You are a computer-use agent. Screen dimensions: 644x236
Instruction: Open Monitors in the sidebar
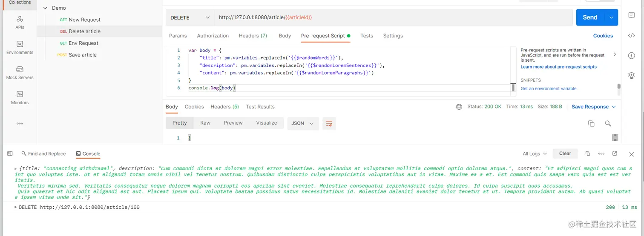20,98
